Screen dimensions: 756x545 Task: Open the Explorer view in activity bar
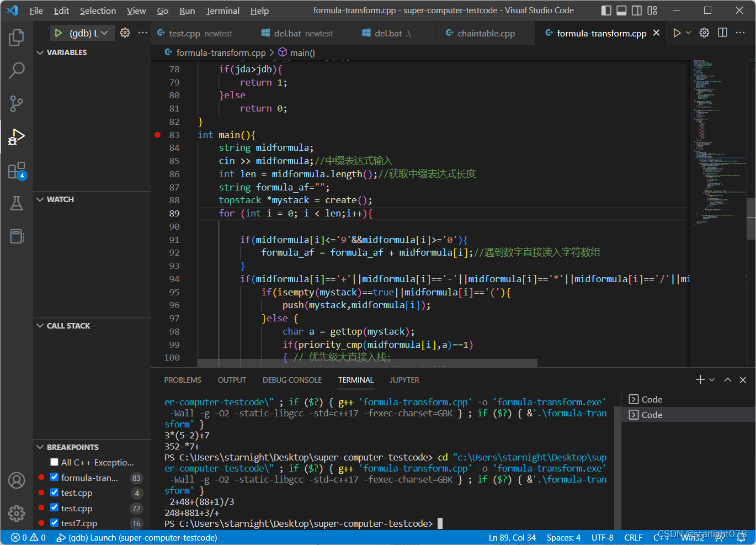[x=17, y=38]
